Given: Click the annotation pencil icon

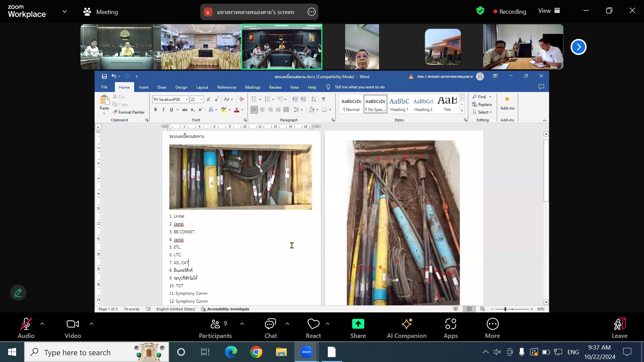Looking at the screenshot, I should click(18, 293).
